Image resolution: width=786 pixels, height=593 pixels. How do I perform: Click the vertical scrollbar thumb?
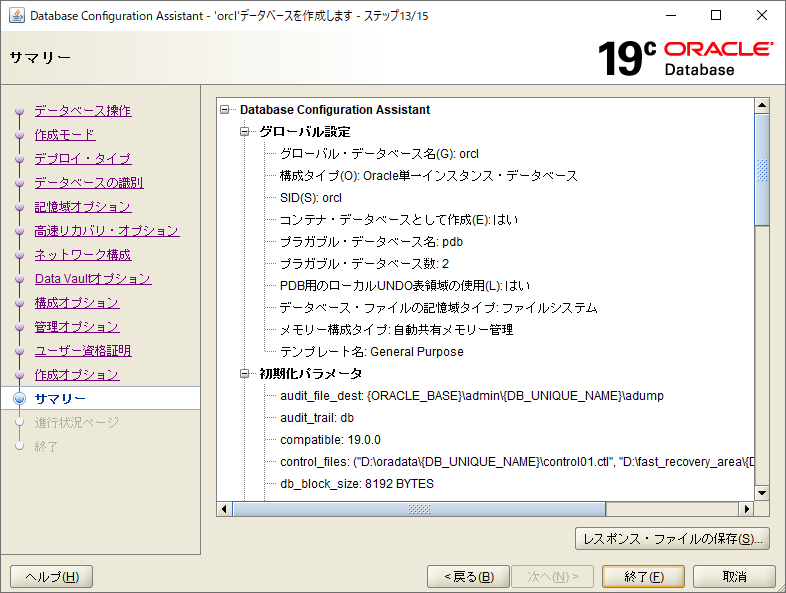pyautogui.click(x=762, y=170)
